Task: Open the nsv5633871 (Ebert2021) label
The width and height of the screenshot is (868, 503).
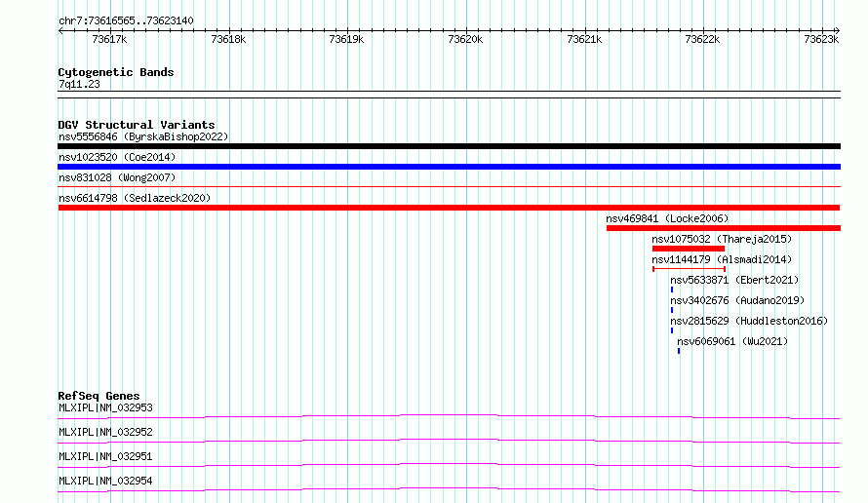Action: pyautogui.click(x=734, y=280)
